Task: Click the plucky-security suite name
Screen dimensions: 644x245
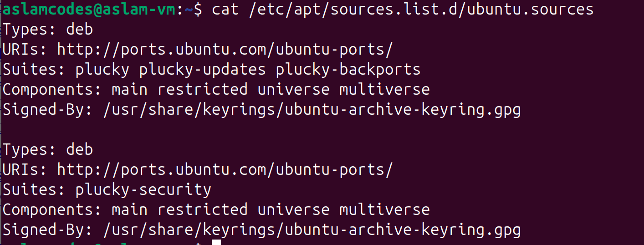Action: (143, 189)
